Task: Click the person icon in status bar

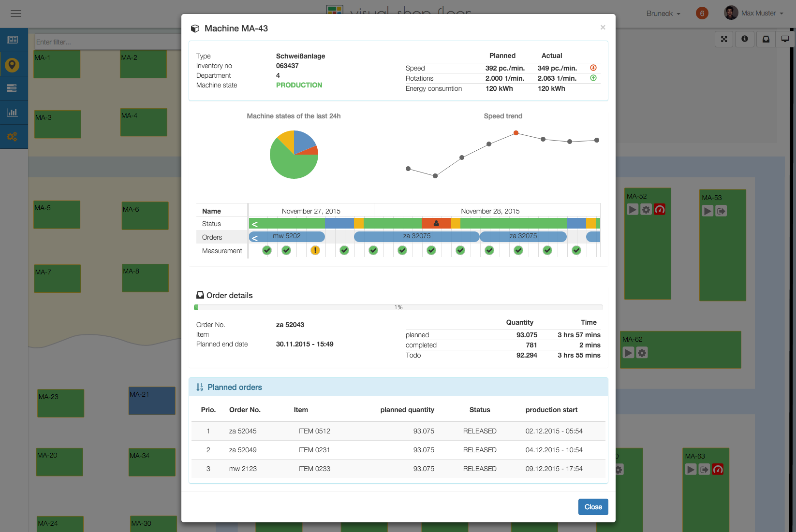Action: (436, 223)
